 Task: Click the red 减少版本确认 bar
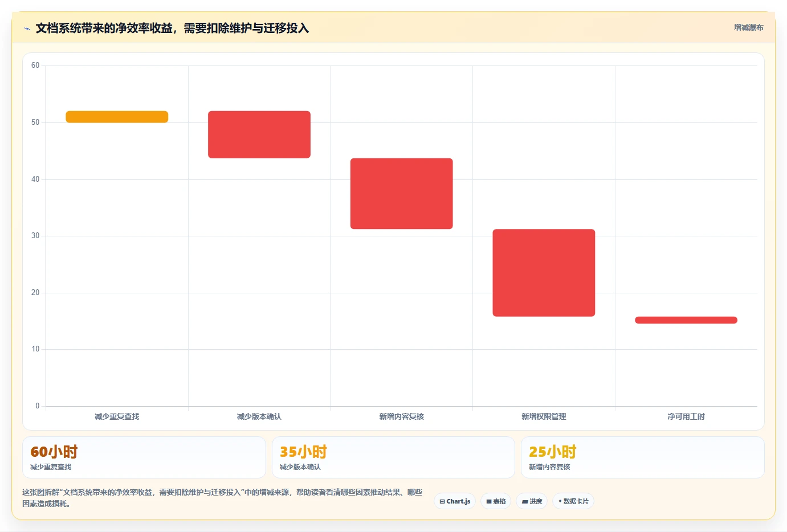tap(259, 134)
